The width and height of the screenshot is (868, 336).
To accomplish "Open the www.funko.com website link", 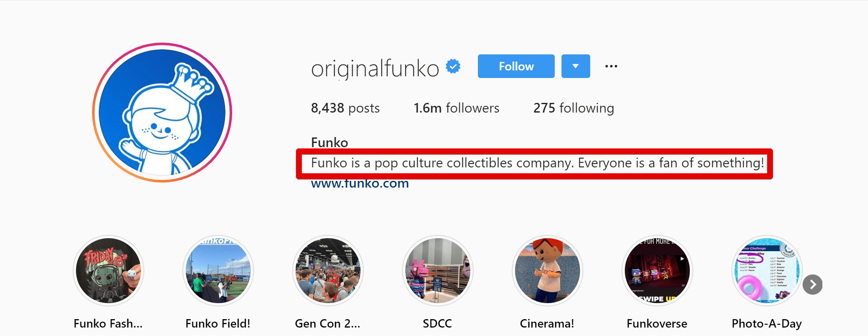I will [359, 183].
